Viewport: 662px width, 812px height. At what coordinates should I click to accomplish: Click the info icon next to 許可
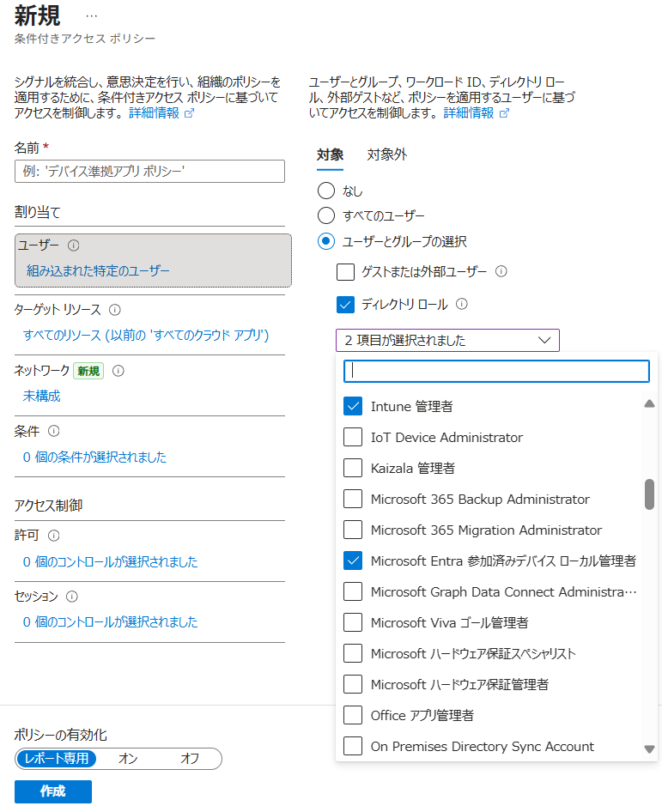(53, 536)
